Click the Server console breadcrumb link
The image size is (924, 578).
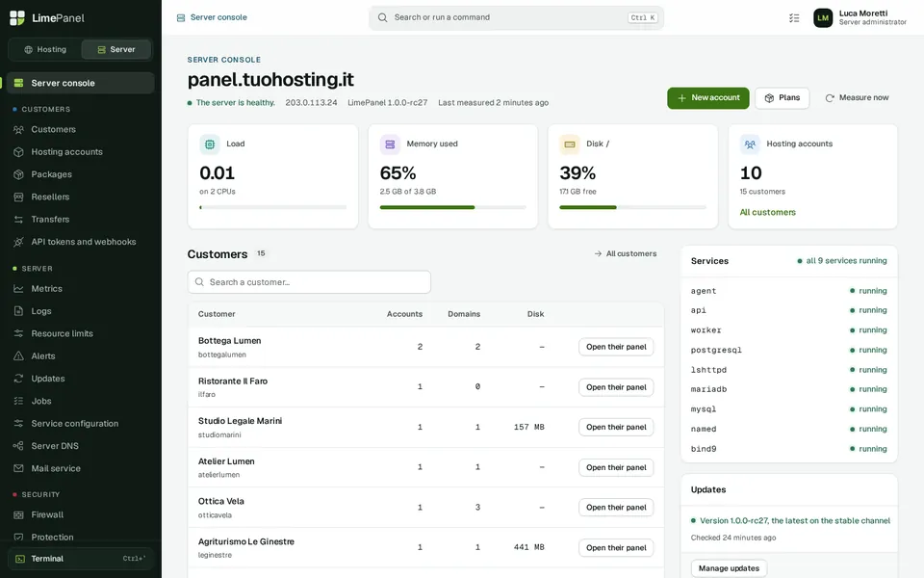coord(212,17)
